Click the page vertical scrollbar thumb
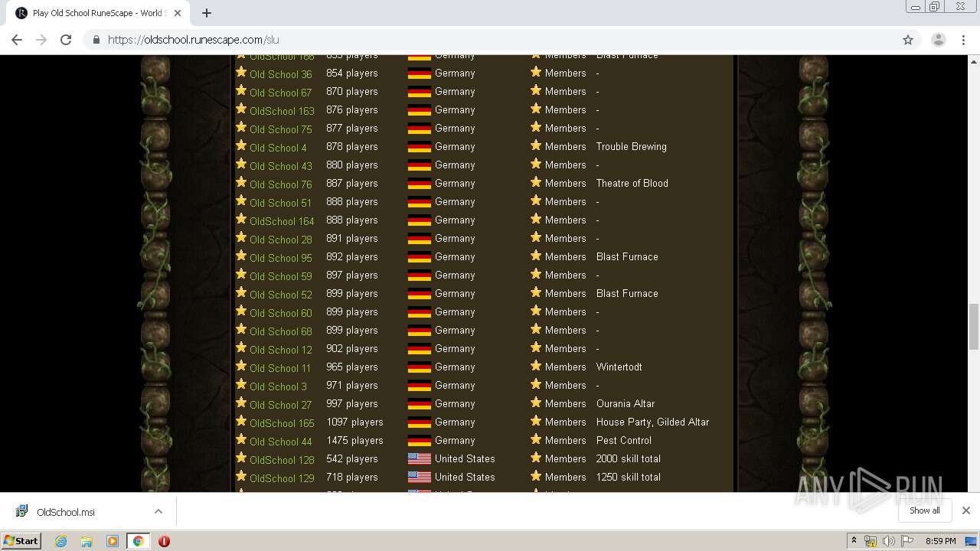Image resolution: width=980 pixels, height=551 pixels. point(973,325)
